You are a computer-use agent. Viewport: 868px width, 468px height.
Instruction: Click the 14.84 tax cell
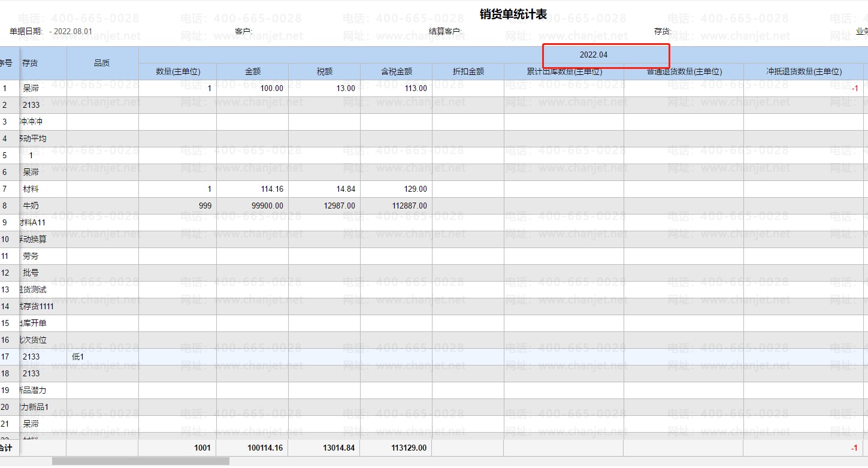324,189
